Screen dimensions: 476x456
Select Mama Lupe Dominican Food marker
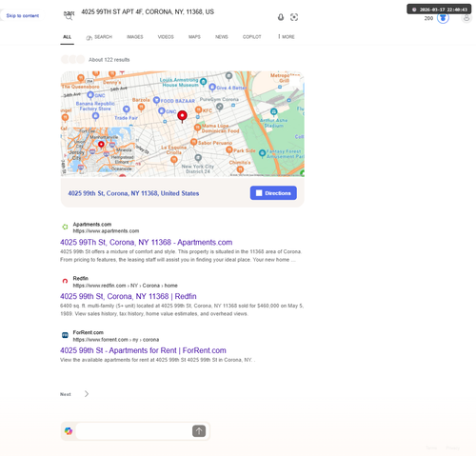[x=197, y=128]
